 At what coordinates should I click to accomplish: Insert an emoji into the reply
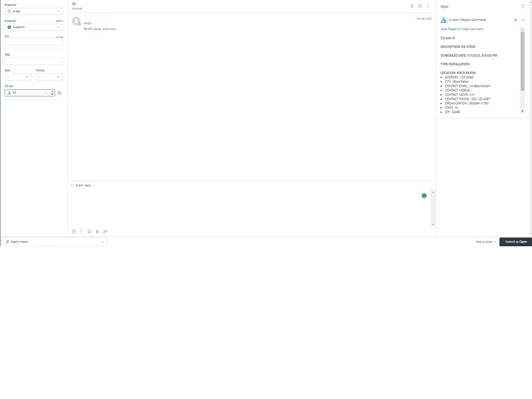89,231
